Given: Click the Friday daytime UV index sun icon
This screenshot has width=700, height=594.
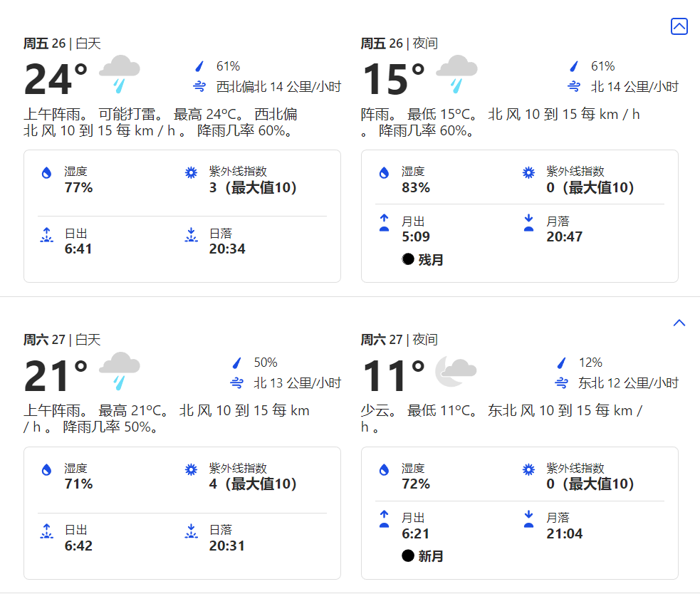Looking at the screenshot, I should [191, 173].
